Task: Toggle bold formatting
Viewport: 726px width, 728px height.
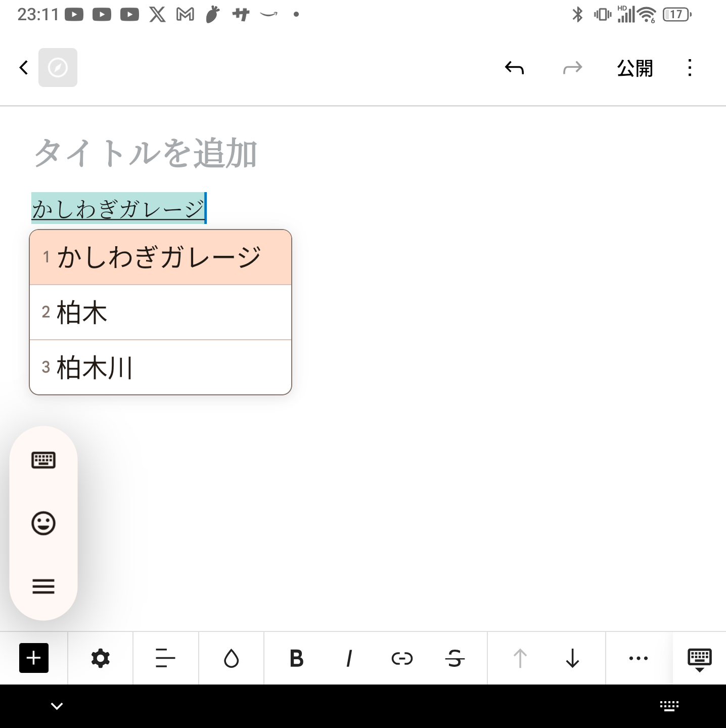Action: (297, 658)
